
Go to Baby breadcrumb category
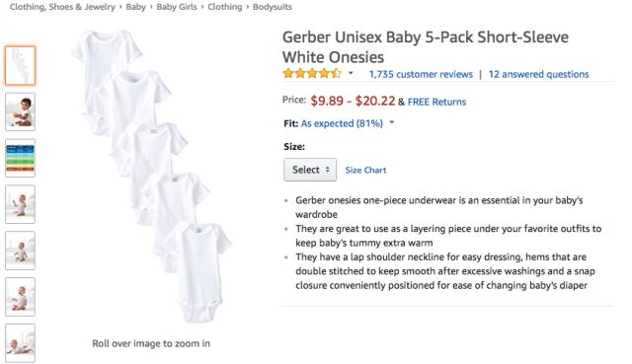click(x=136, y=7)
